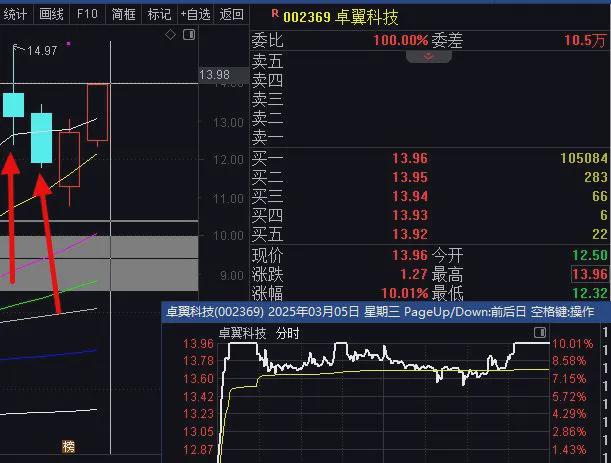Viewport: 611px width, 463px height.
Task: Select 买四 price 13.93
Action: click(x=410, y=215)
